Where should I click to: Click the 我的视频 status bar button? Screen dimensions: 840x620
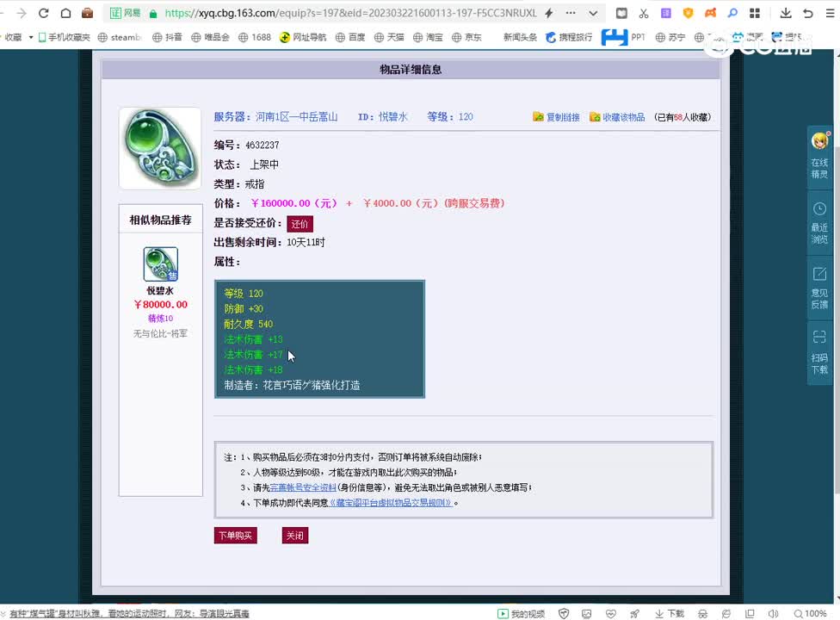coord(521,614)
